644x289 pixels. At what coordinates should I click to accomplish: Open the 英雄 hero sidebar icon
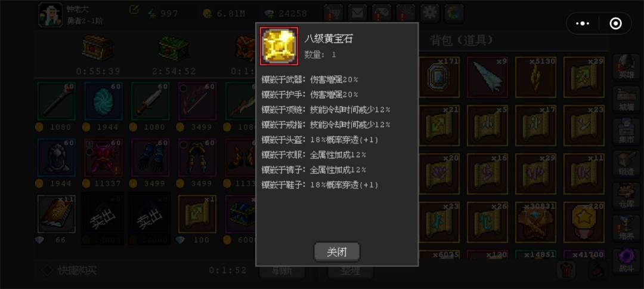pos(626,67)
